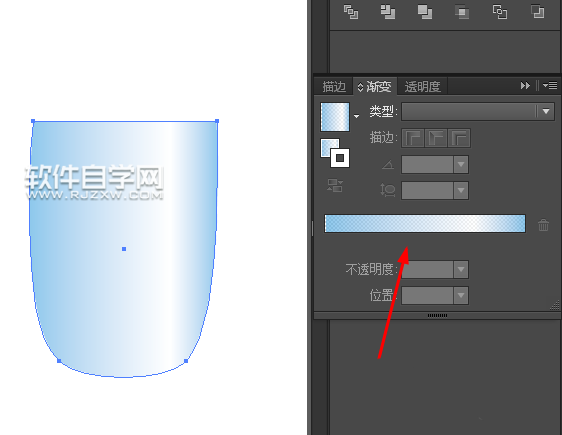
Task: Click the Minus Back pathfinder icon
Action: point(537,12)
